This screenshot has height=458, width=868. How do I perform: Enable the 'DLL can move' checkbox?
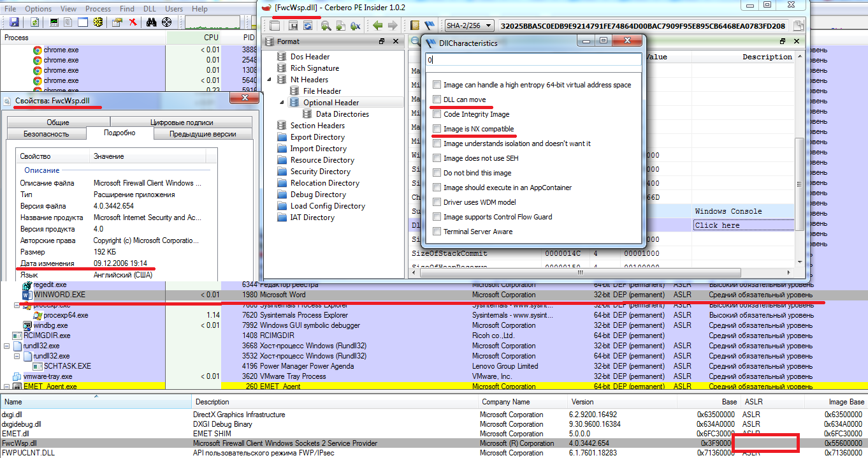[437, 100]
